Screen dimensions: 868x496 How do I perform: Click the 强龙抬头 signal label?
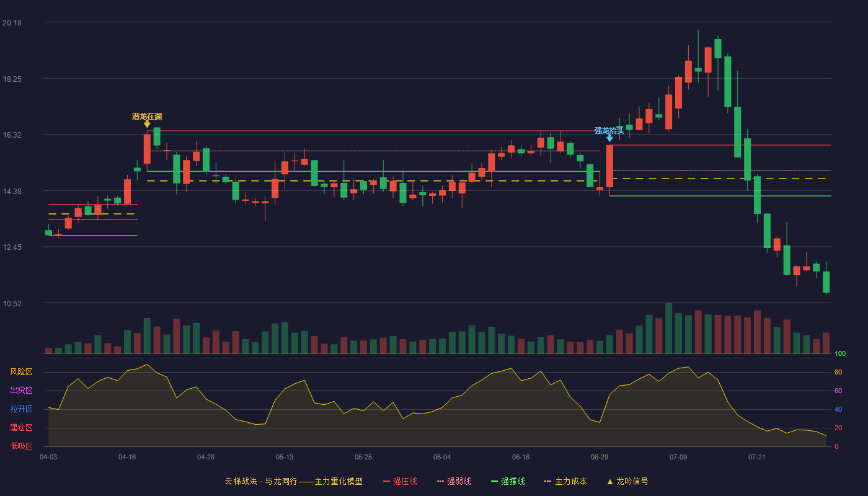point(609,130)
